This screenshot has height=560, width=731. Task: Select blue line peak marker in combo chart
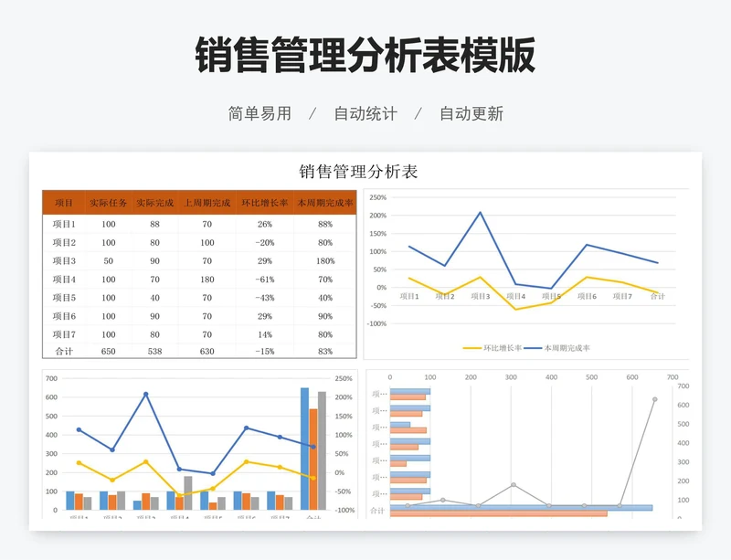(x=146, y=394)
